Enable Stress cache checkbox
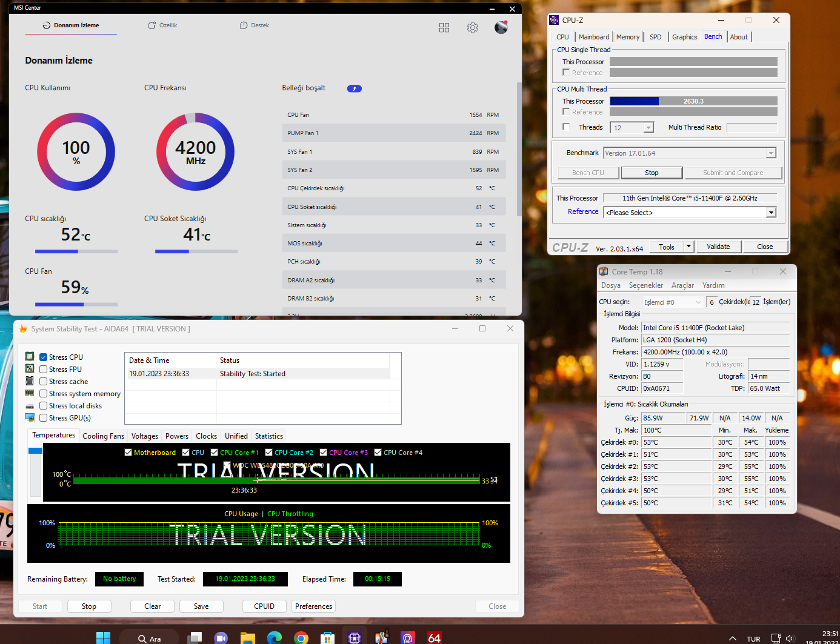Viewport: 840px width, 644px height. click(44, 381)
